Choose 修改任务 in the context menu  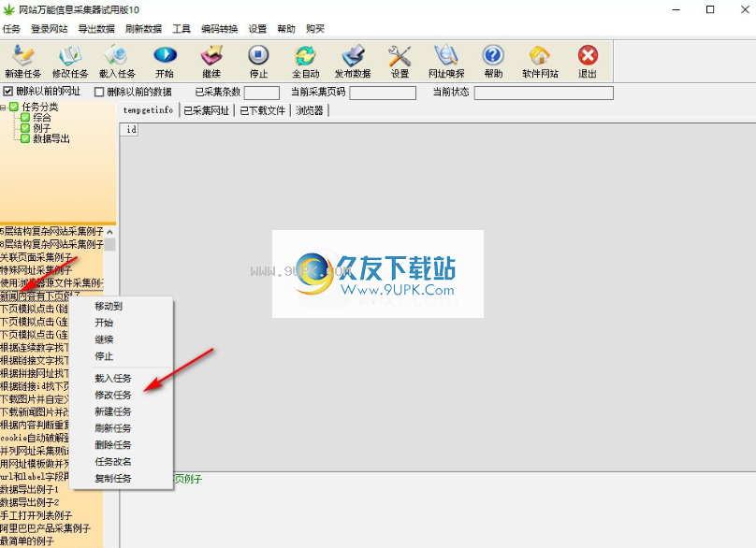coord(121,396)
